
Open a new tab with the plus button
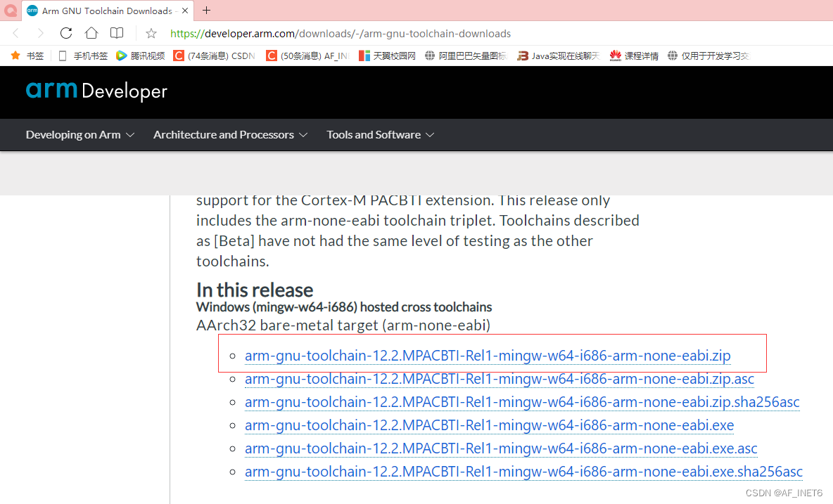coord(207,10)
